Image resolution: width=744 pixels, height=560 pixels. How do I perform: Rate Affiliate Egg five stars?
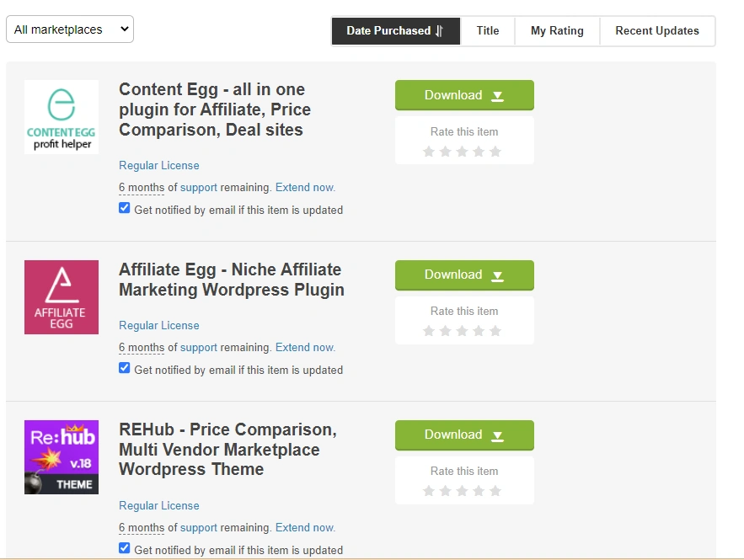pyautogui.click(x=495, y=330)
